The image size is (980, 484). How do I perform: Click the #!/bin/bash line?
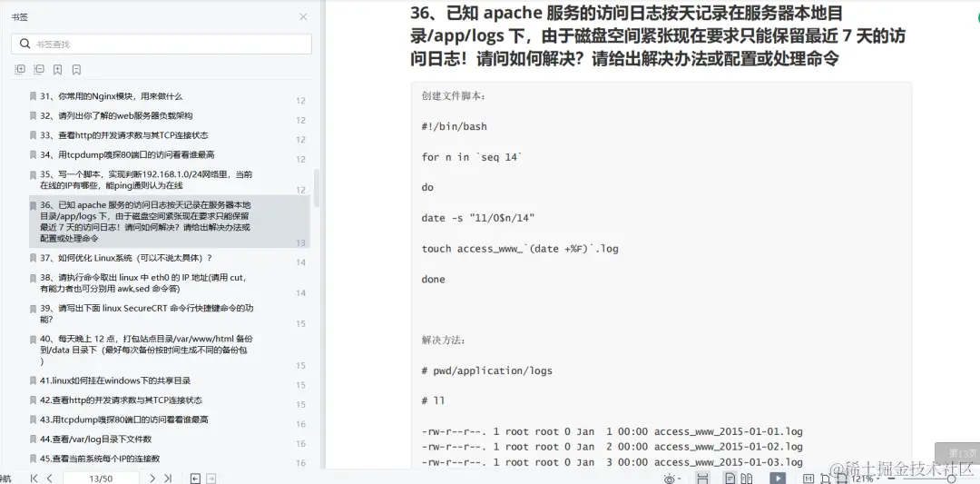(x=454, y=126)
